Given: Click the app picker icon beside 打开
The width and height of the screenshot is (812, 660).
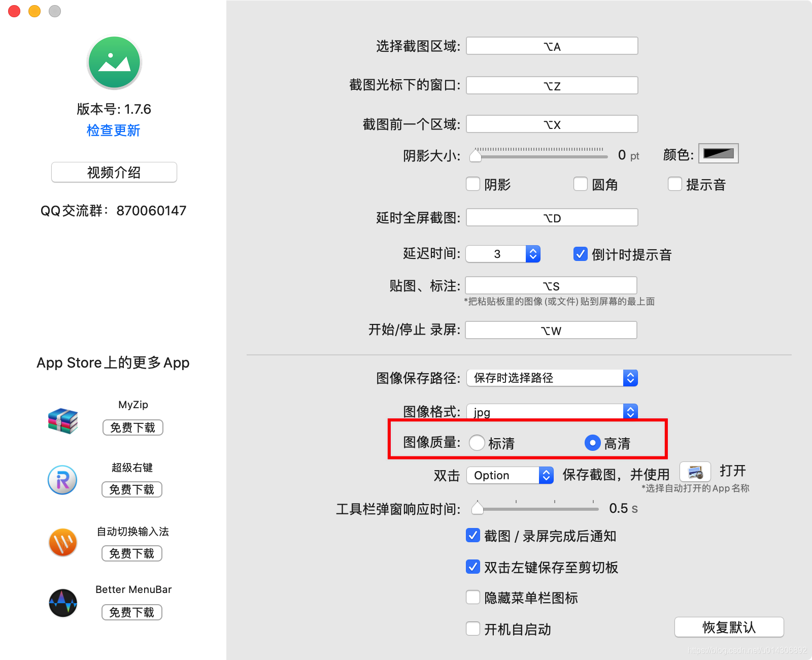Looking at the screenshot, I should tap(696, 472).
